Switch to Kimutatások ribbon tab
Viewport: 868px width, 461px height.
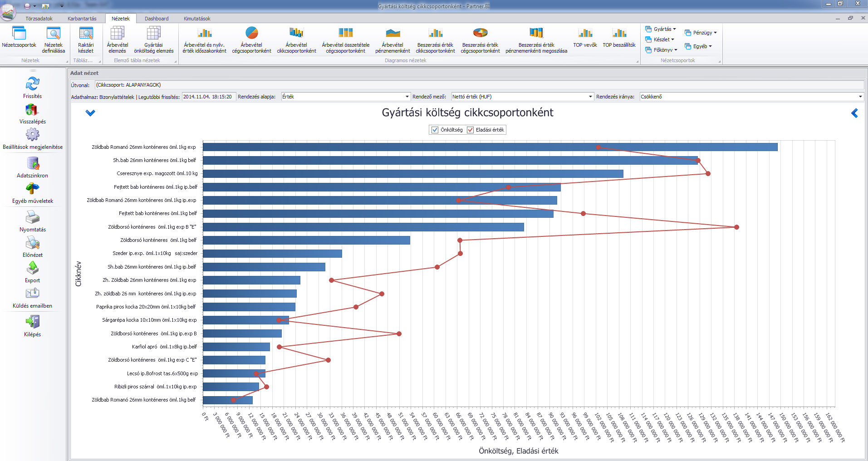pos(197,19)
